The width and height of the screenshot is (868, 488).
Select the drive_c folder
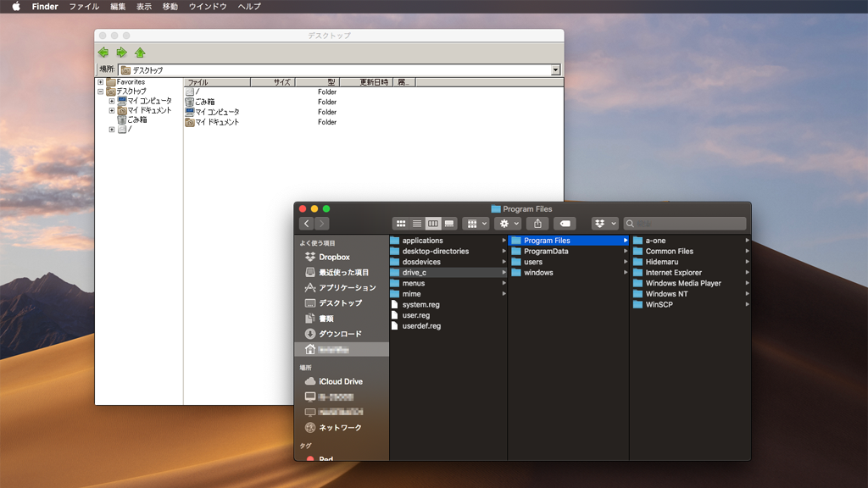[x=448, y=272]
